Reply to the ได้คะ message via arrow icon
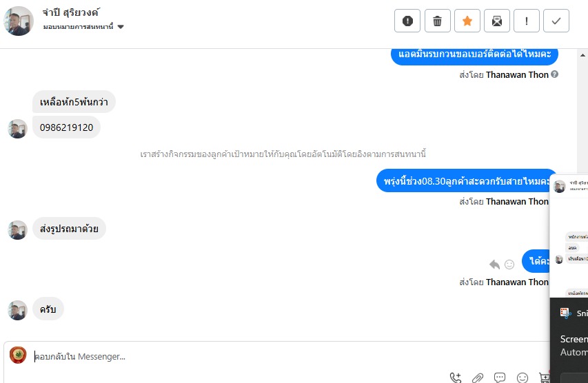This screenshot has height=383, width=588. (494, 264)
